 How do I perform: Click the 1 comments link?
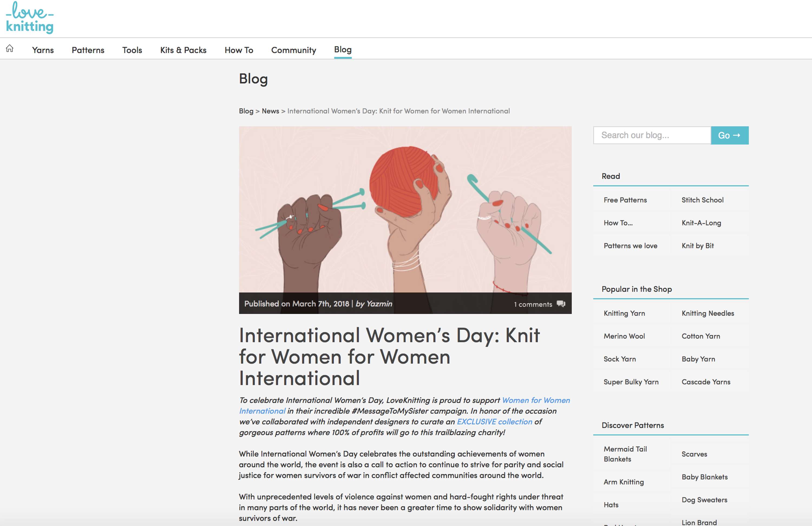(x=533, y=304)
